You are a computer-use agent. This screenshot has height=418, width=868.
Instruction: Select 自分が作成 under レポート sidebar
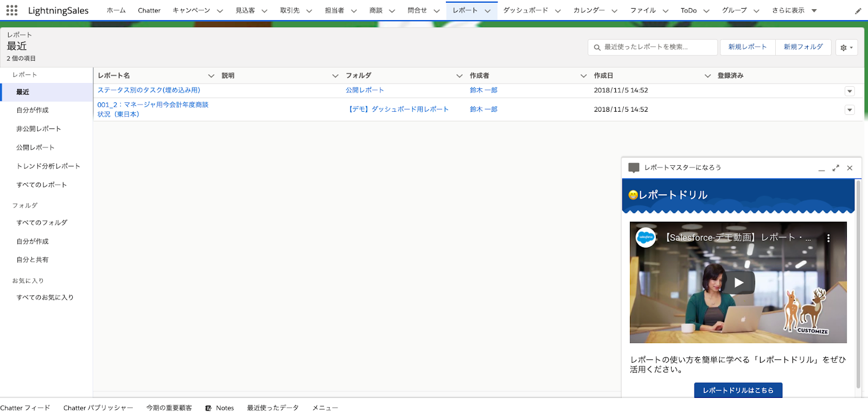point(33,111)
